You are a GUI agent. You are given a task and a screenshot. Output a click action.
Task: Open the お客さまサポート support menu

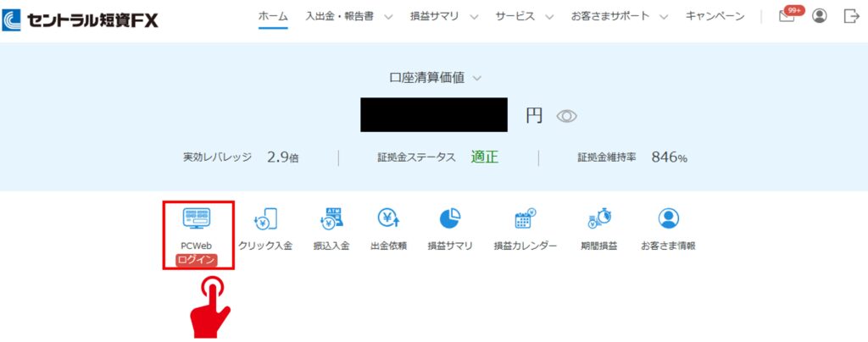click(x=620, y=16)
